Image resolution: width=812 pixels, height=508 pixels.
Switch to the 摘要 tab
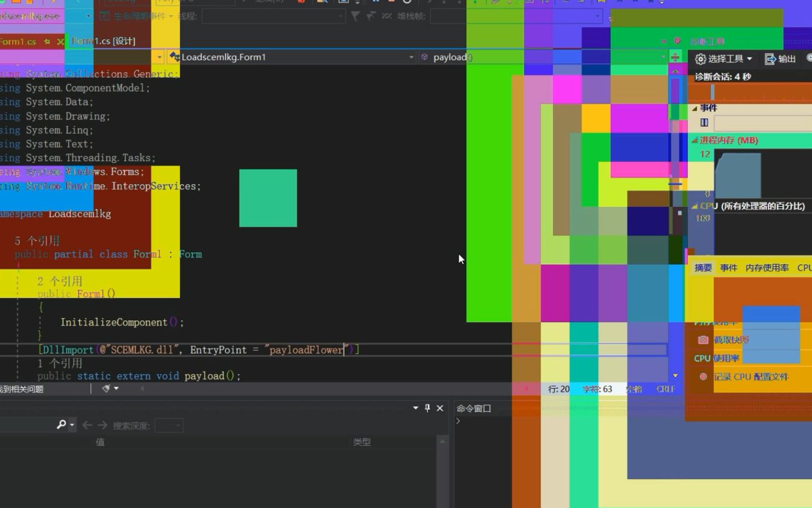[x=703, y=267]
